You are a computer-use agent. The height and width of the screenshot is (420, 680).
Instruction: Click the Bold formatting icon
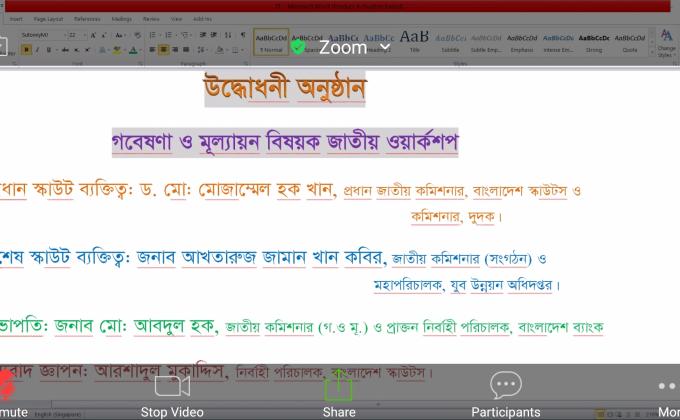point(26,49)
